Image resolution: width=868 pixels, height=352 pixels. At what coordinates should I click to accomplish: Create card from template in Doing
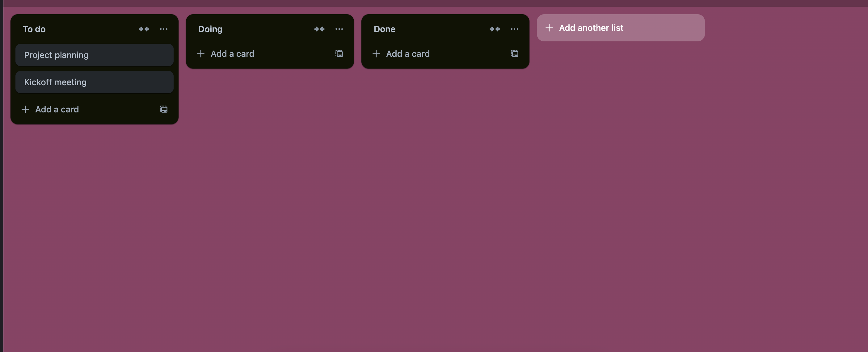click(339, 53)
